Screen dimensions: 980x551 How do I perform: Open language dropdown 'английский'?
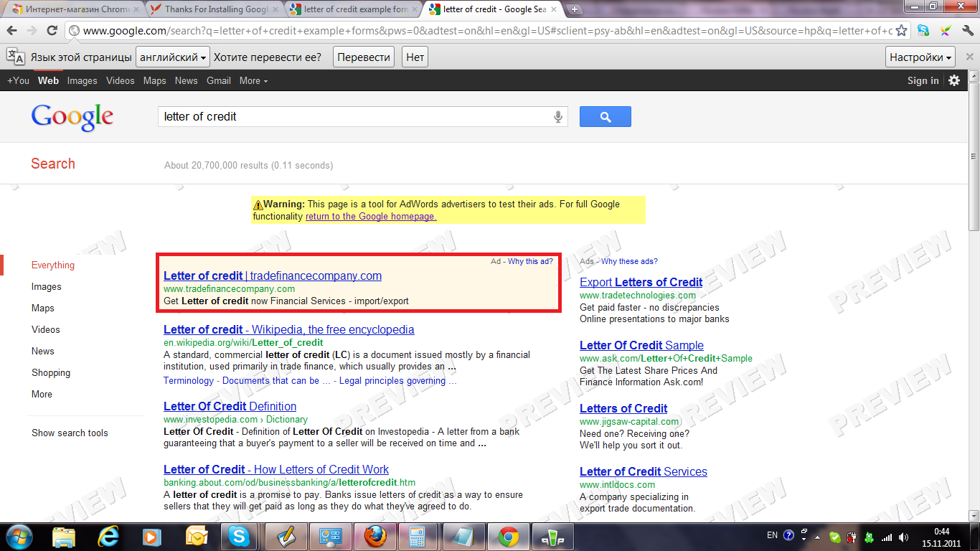pyautogui.click(x=174, y=57)
